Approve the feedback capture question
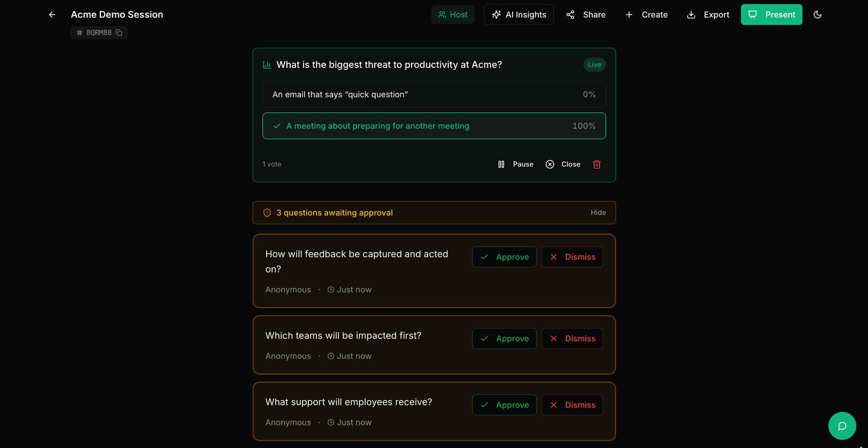Screen dimensions: 868x448 click(x=504, y=257)
